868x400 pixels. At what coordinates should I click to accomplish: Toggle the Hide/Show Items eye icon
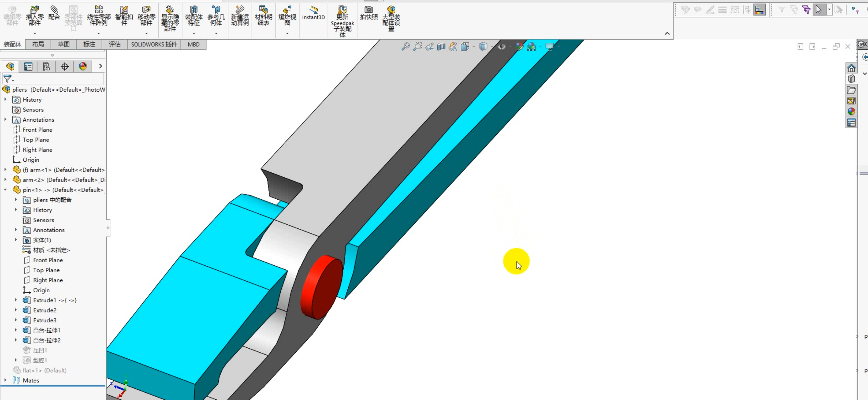[502, 46]
